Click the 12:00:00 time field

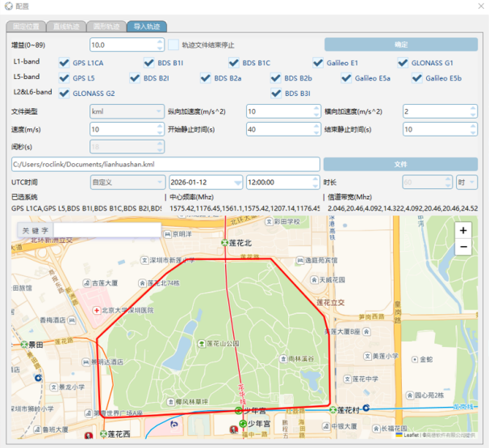click(279, 182)
